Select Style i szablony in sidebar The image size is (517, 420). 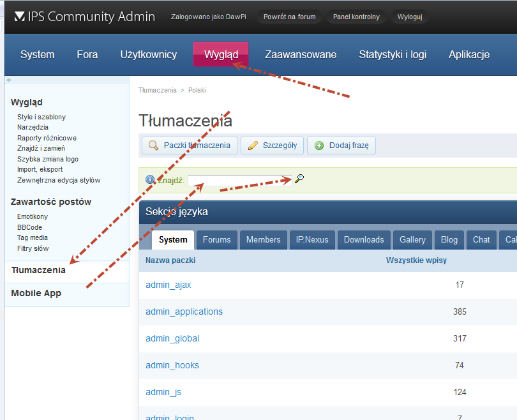coord(41,117)
